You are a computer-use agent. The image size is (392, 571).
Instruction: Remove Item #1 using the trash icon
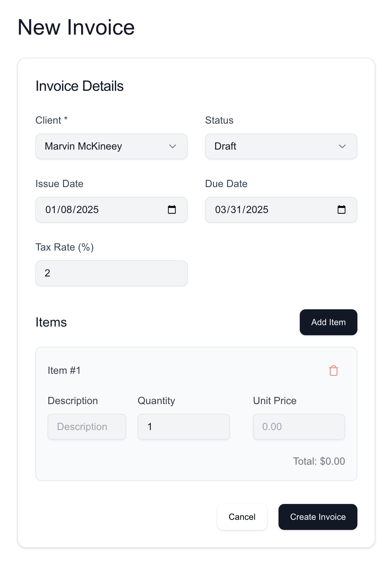coord(333,370)
